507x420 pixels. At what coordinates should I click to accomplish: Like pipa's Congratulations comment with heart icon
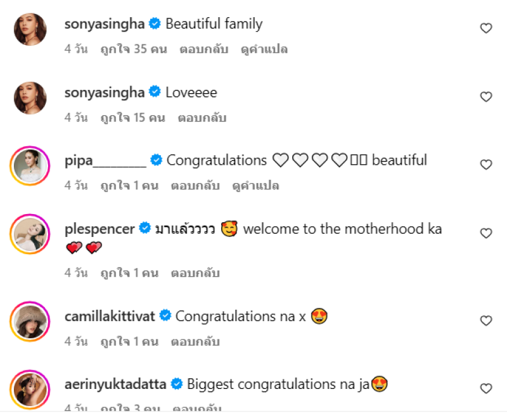coord(486,165)
